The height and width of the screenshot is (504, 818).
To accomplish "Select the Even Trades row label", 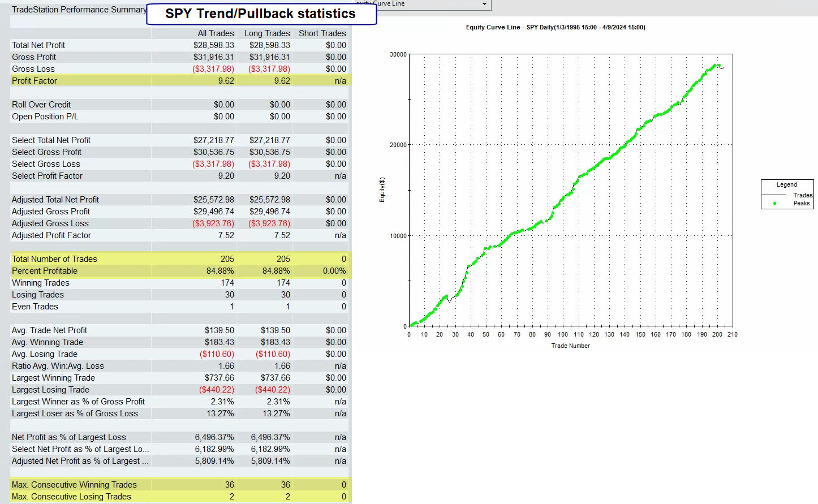I will coord(35,307).
